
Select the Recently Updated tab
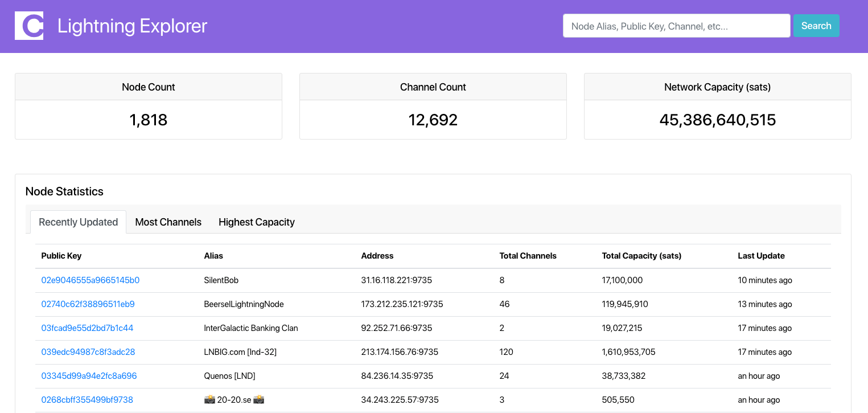coord(78,222)
